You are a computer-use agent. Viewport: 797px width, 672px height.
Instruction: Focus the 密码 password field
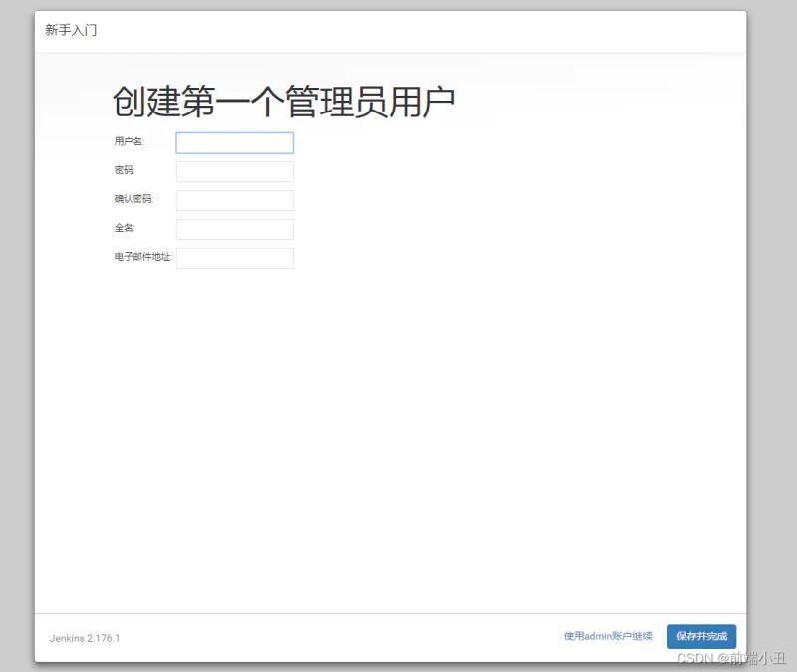tap(233, 171)
